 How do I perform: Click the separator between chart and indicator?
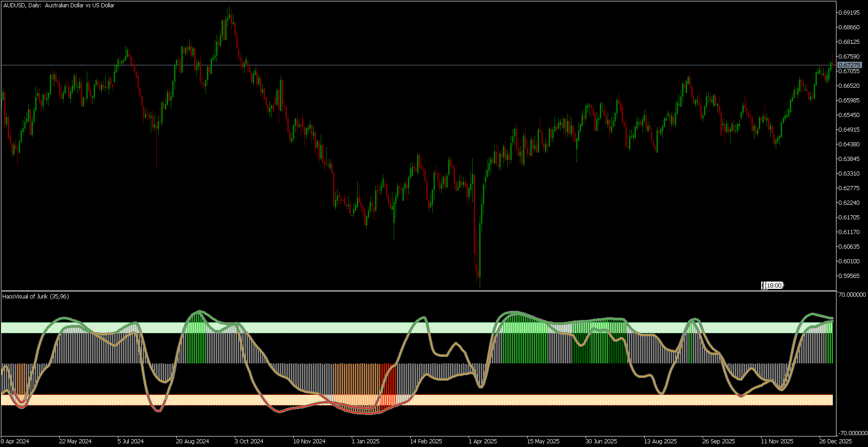pyautogui.click(x=418, y=291)
